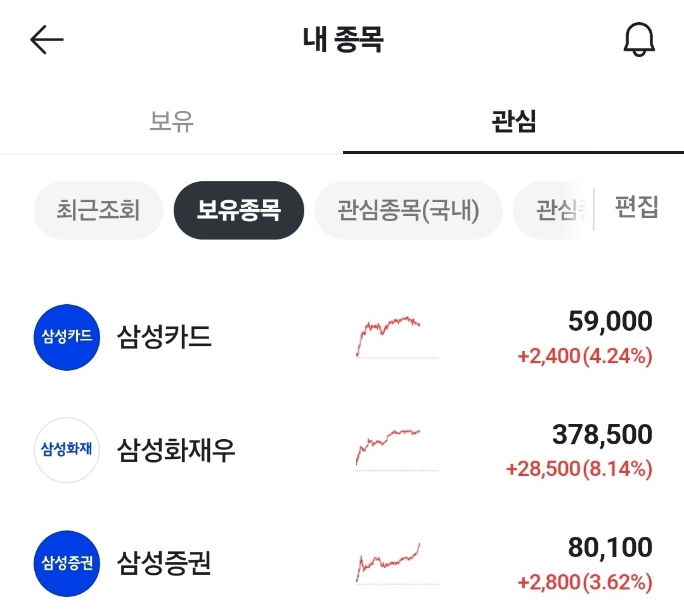Image resolution: width=684 pixels, height=616 pixels.
Task: Switch to the 관심 tab
Action: click(x=513, y=122)
